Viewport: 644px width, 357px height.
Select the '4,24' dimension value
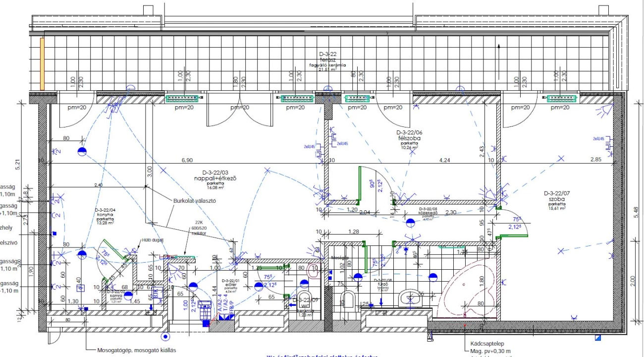(444, 161)
